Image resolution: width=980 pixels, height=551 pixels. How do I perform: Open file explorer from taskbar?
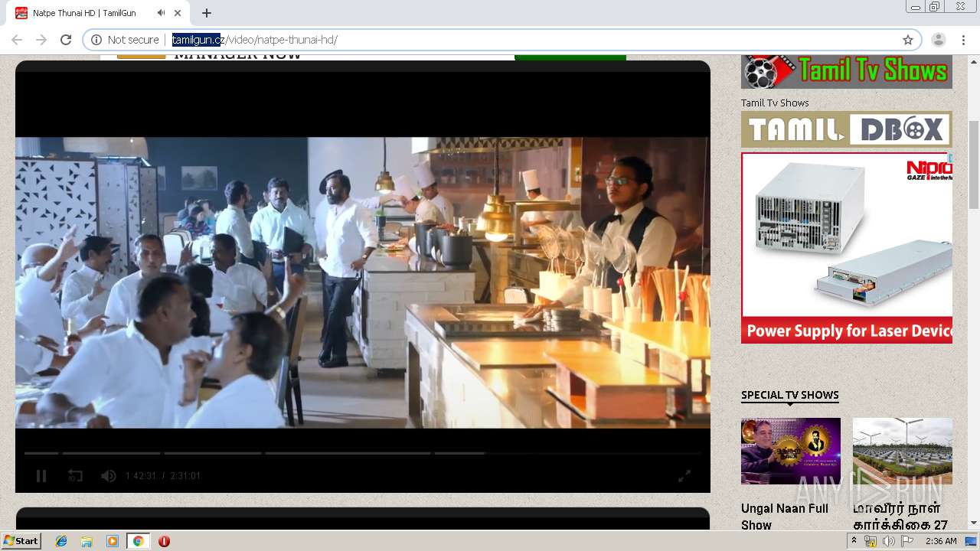point(87,541)
